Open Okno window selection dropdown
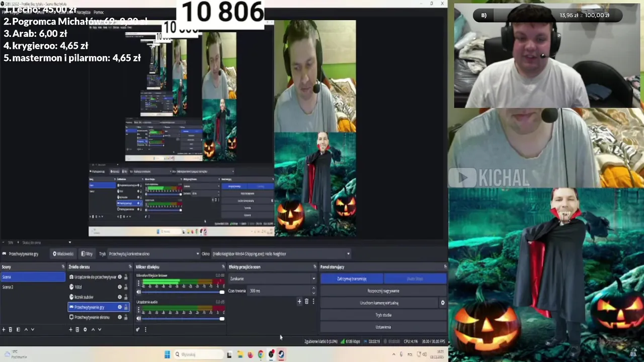Screen dimensions: 644x362 281,254
